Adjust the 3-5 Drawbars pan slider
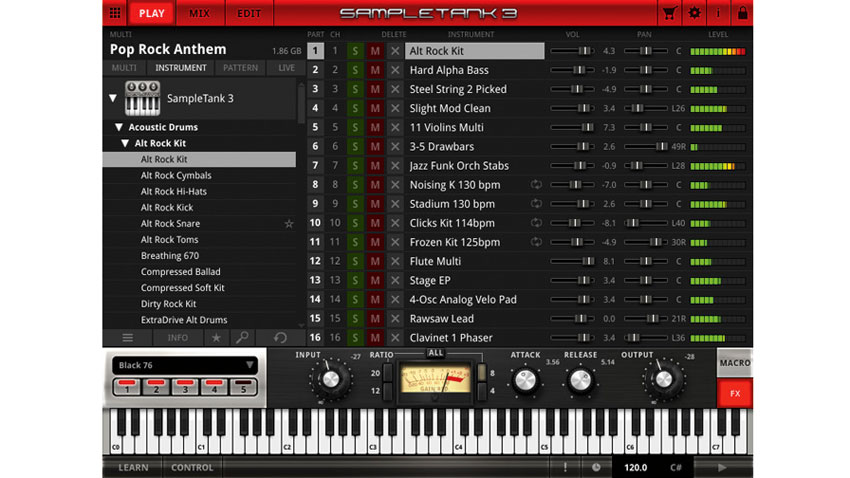 click(x=645, y=146)
